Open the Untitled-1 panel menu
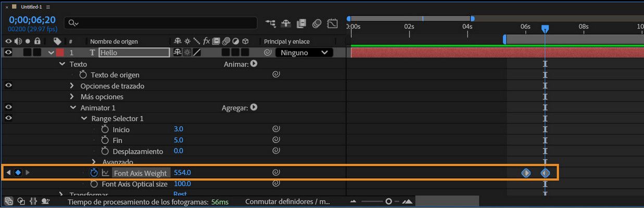The width and height of the screenshot is (644, 208). pyautogui.click(x=48, y=7)
